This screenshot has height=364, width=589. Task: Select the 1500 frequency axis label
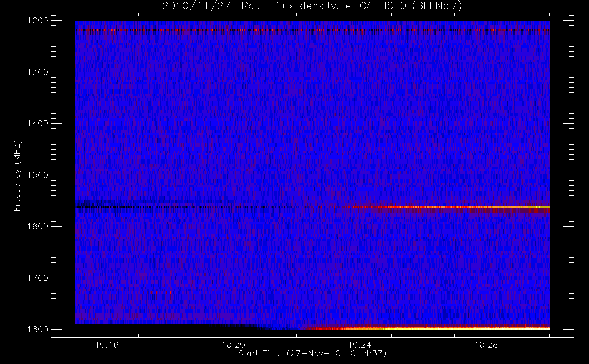[x=38, y=175]
